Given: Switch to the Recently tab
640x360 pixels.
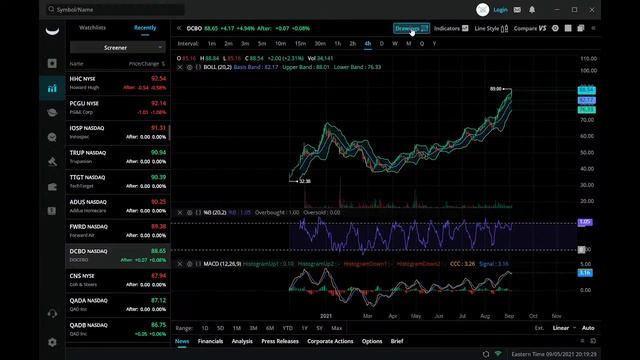Looking at the screenshot, I should 145,28.
